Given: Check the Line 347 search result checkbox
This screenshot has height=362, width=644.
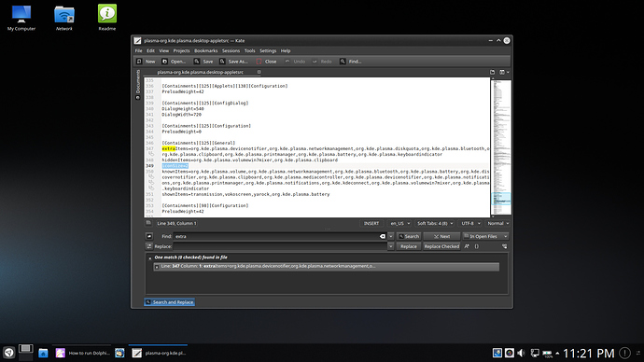Looking at the screenshot, I should 157,267.
